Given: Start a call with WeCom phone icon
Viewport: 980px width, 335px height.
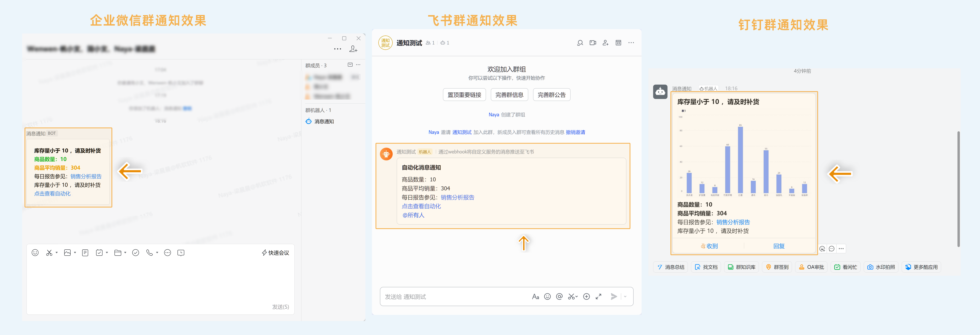Looking at the screenshot, I should point(150,253).
